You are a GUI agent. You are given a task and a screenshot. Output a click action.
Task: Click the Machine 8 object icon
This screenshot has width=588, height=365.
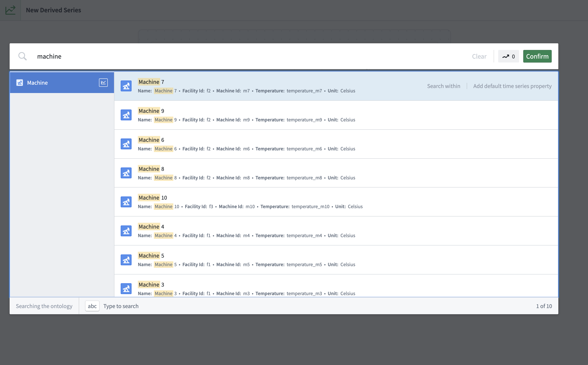pos(126,173)
